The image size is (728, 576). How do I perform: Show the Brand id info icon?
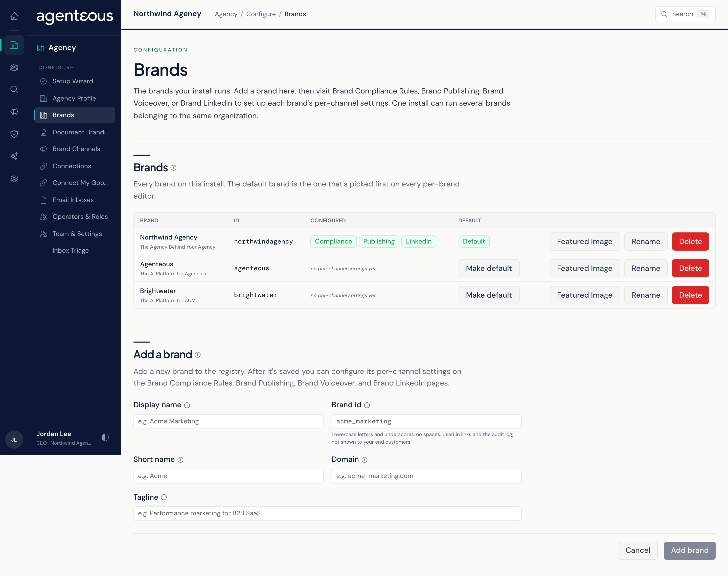(367, 405)
